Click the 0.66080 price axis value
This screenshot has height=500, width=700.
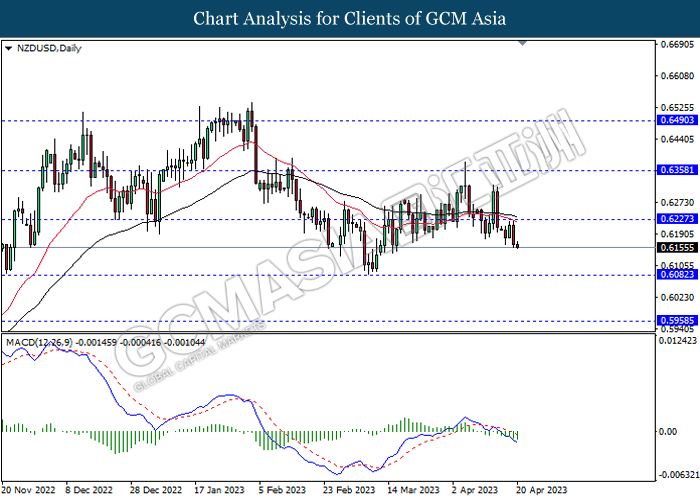click(x=677, y=76)
